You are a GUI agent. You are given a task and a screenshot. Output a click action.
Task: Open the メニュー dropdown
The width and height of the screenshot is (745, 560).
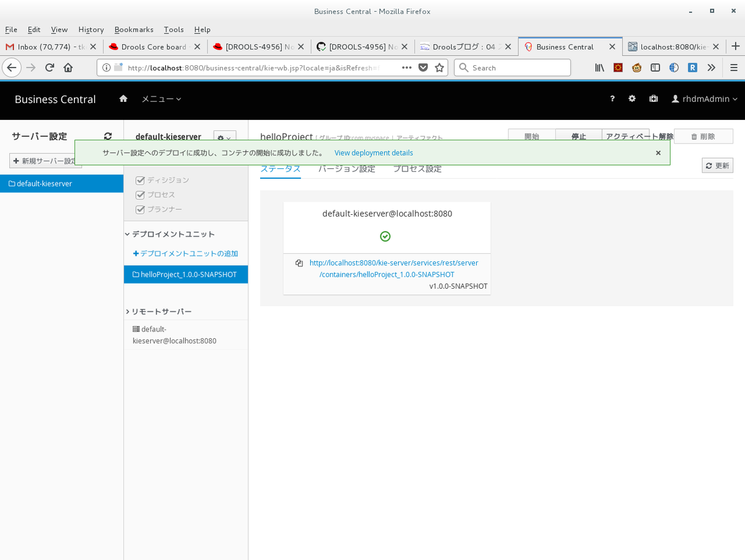[x=161, y=99]
